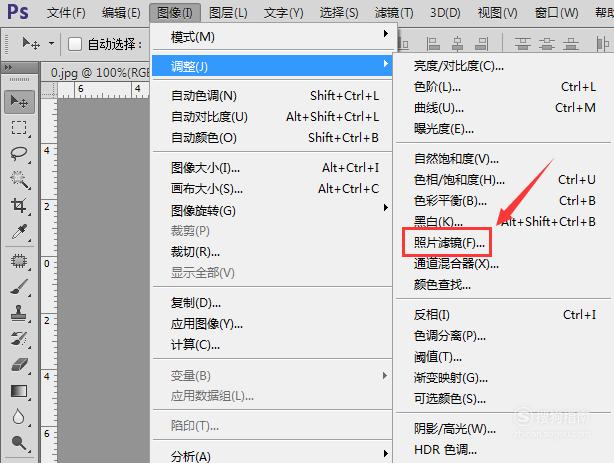The width and height of the screenshot is (614, 463).
Task: Open 通道混合器(X)... adjustment
Action: [504, 264]
